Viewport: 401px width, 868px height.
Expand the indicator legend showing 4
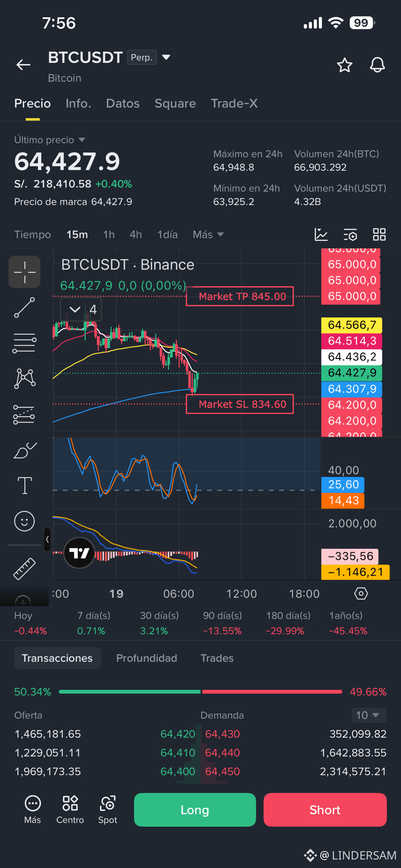pos(81,310)
